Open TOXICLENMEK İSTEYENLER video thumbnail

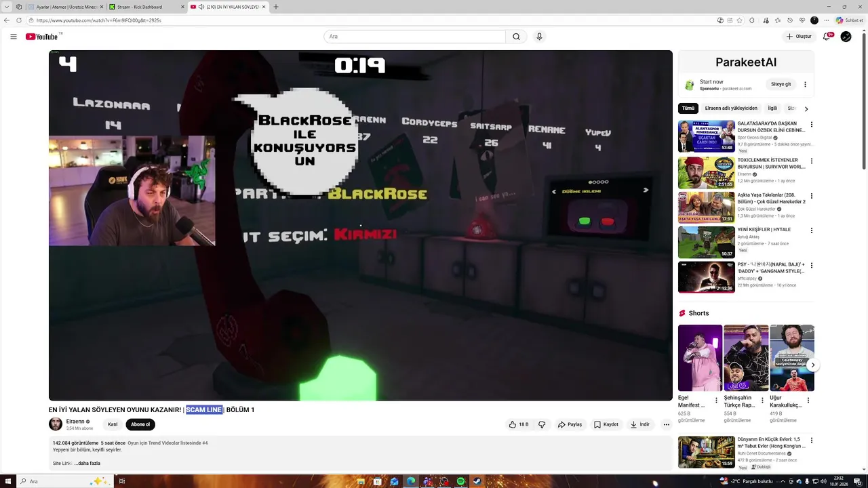click(706, 173)
